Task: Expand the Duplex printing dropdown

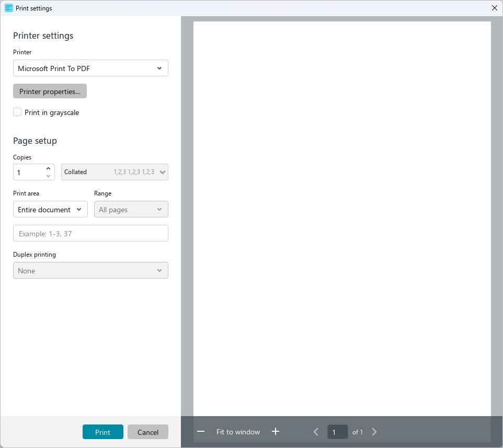Action: click(90, 270)
